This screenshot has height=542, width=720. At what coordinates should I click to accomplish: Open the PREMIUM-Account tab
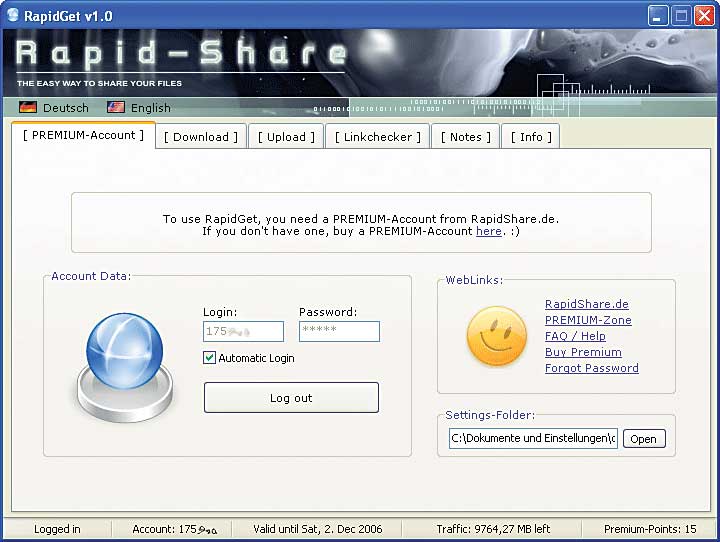[x=84, y=136]
